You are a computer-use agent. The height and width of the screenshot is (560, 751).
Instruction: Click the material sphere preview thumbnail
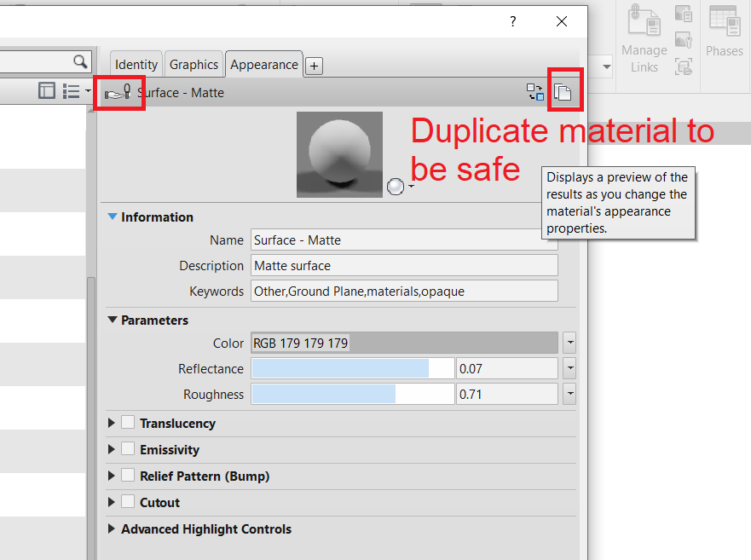point(339,154)
